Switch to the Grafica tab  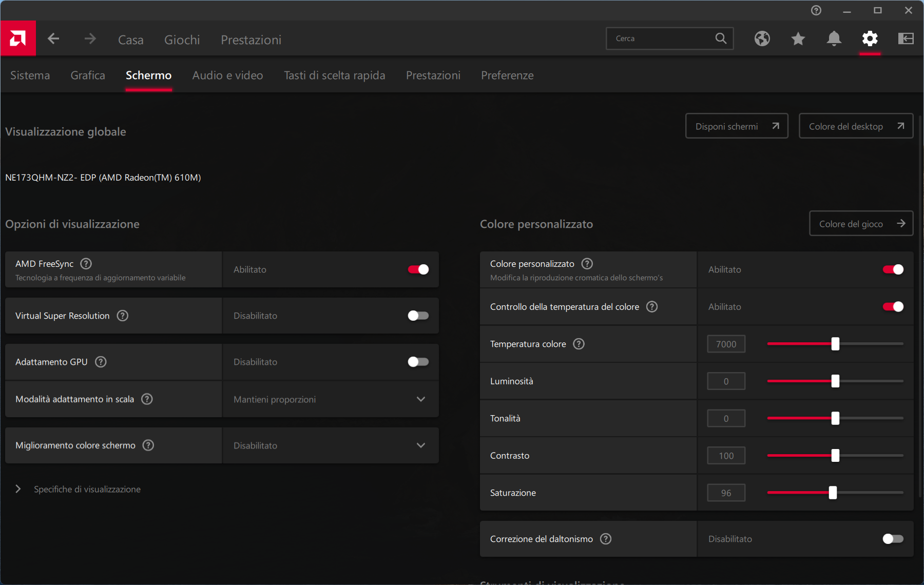click(x=88, y=75)
